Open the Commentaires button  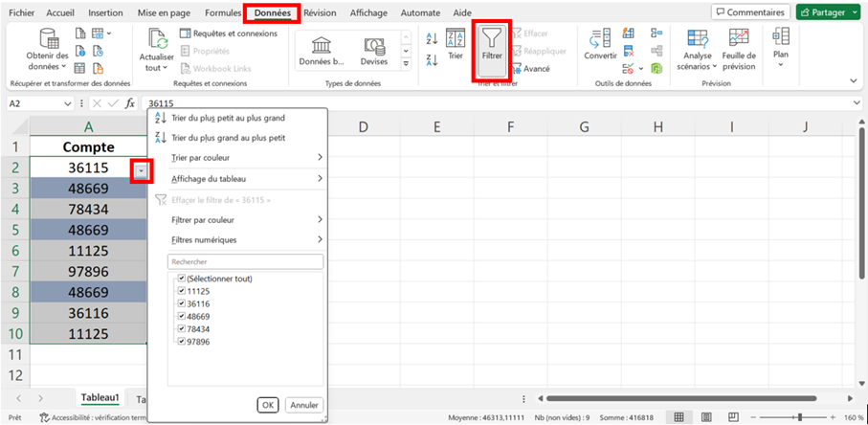coord(750,12)
